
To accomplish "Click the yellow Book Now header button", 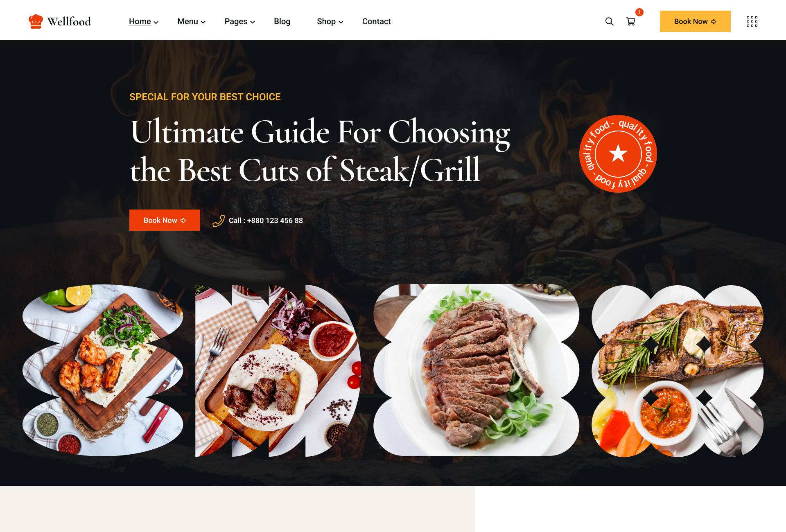I will 695,21.
